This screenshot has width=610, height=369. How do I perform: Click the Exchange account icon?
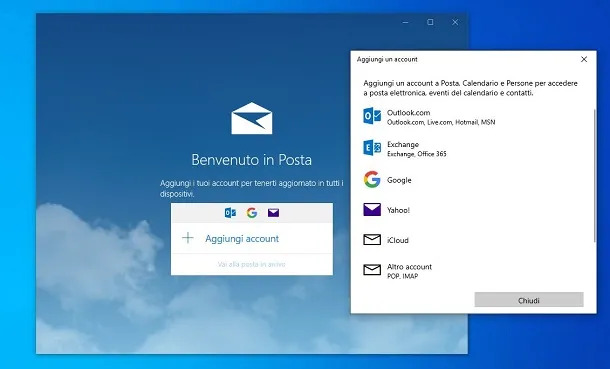tap(372, 148)
